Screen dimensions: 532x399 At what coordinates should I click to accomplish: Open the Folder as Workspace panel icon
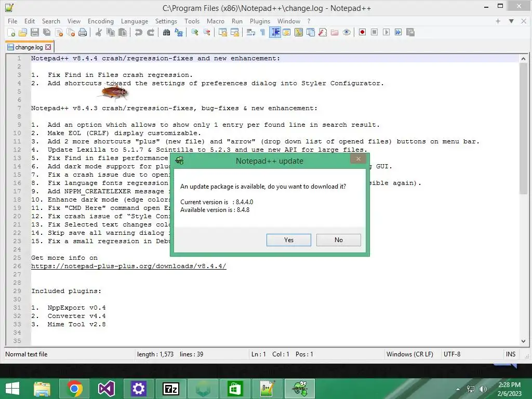tap(335, 32)
